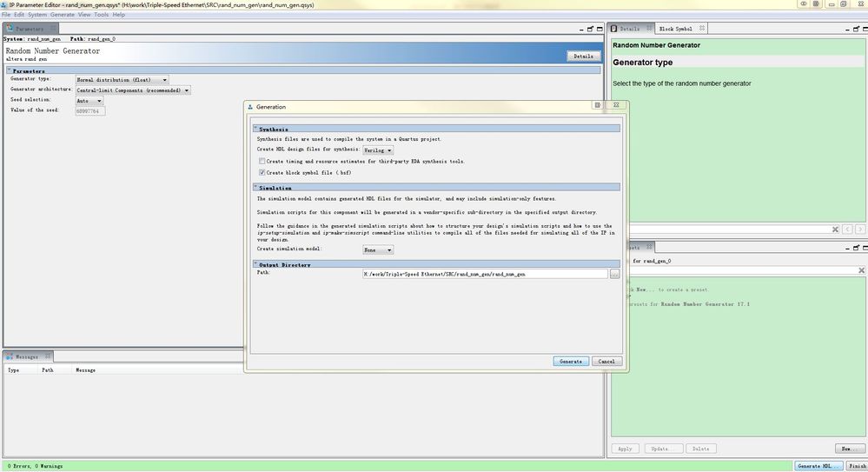
Task: Click Generate HDL... at bottom right
Action: (x=818, y=466)
